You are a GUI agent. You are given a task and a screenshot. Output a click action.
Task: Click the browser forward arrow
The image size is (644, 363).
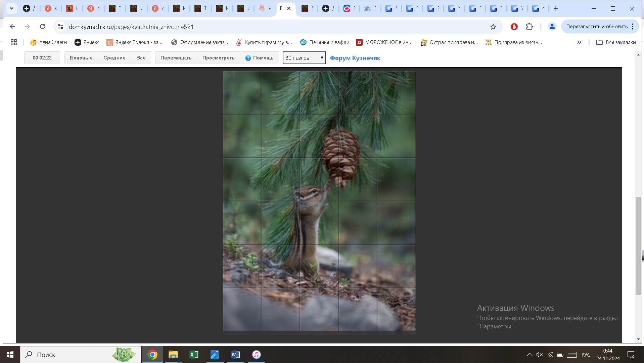point(28,27)
